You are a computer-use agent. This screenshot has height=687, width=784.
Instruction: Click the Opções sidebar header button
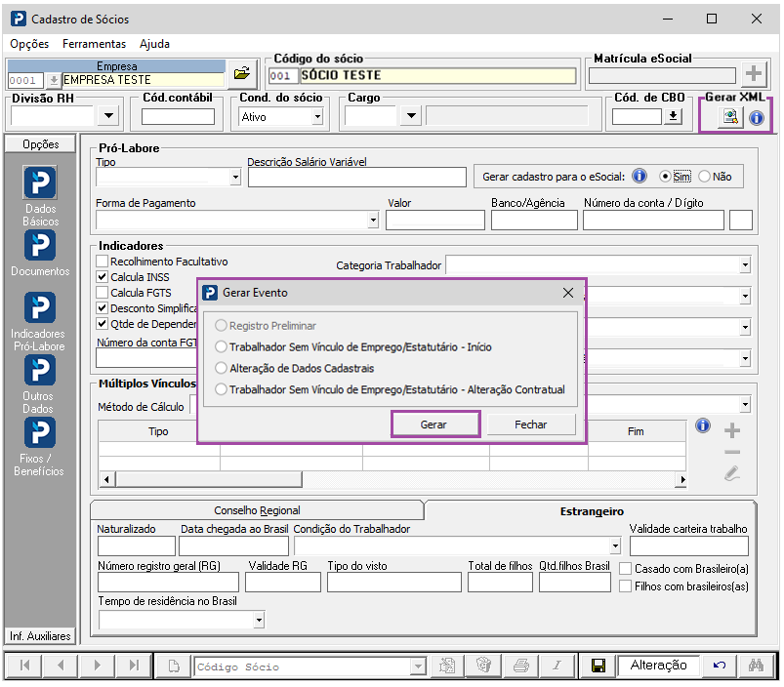[40, 143]
